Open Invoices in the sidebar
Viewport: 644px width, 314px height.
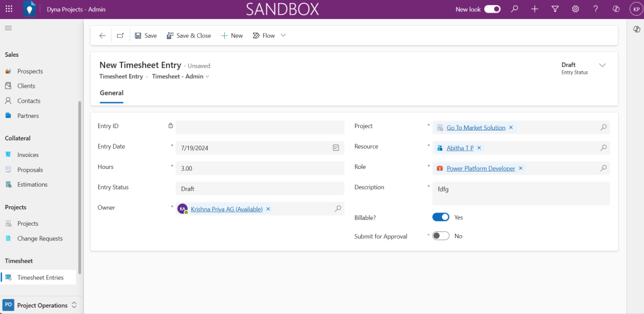pos(28,154)
